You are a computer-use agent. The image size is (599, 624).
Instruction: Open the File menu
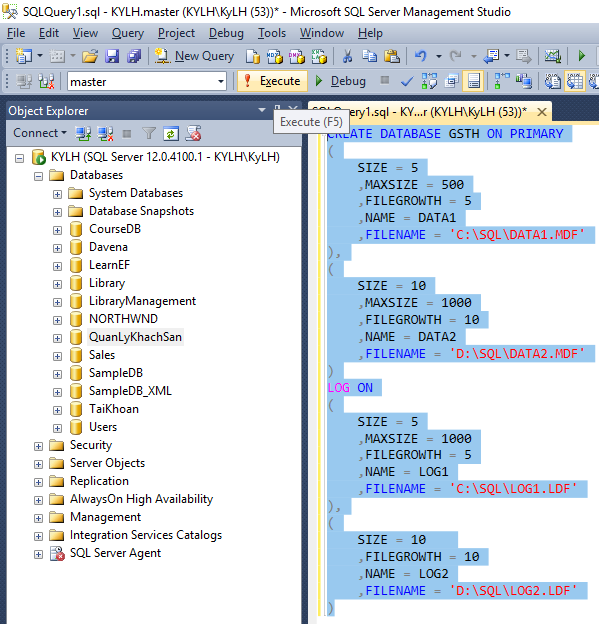click(16, 33)
